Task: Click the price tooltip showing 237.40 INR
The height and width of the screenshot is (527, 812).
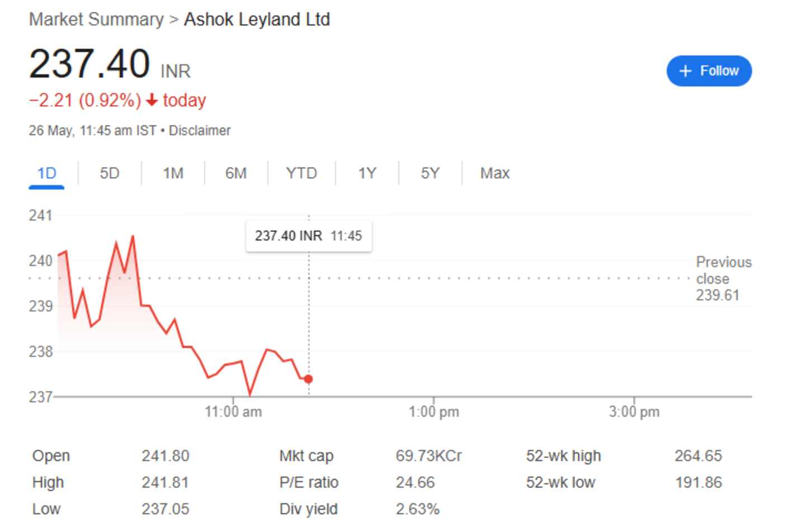Action: tap(309, 235)
